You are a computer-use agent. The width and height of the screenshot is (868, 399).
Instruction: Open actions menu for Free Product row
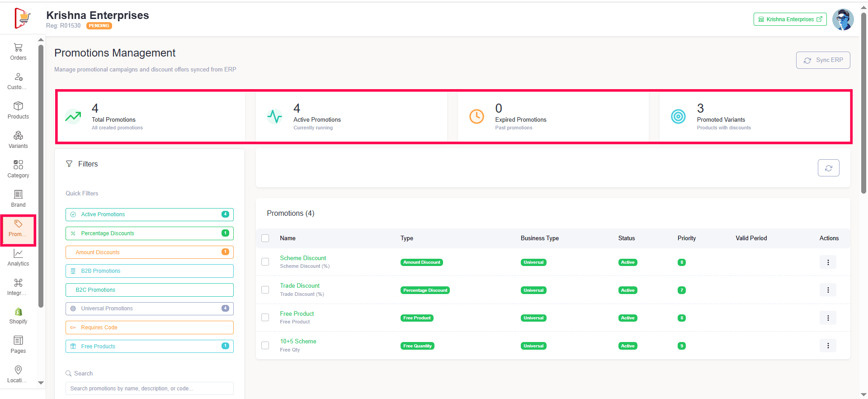(828, 318)
